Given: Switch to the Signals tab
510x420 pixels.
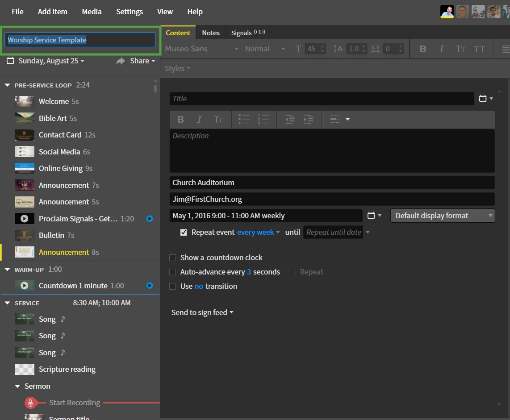Looking at the screenshot, I should [248, 33].
